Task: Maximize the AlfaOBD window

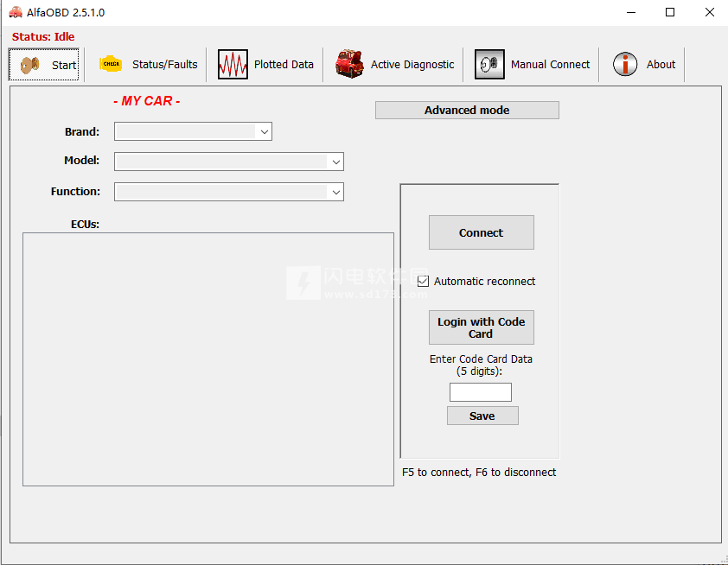Action: [x=670, y=12]
